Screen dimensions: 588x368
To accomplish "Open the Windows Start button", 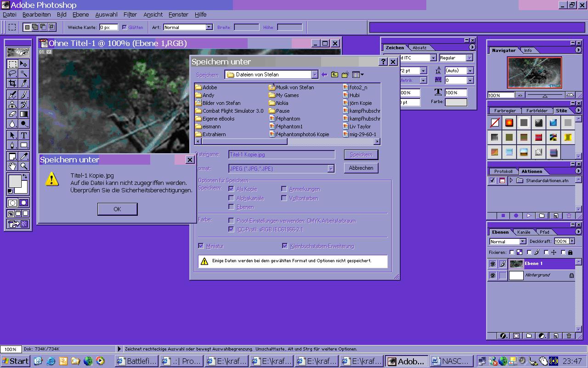I will tap(16, 361).
